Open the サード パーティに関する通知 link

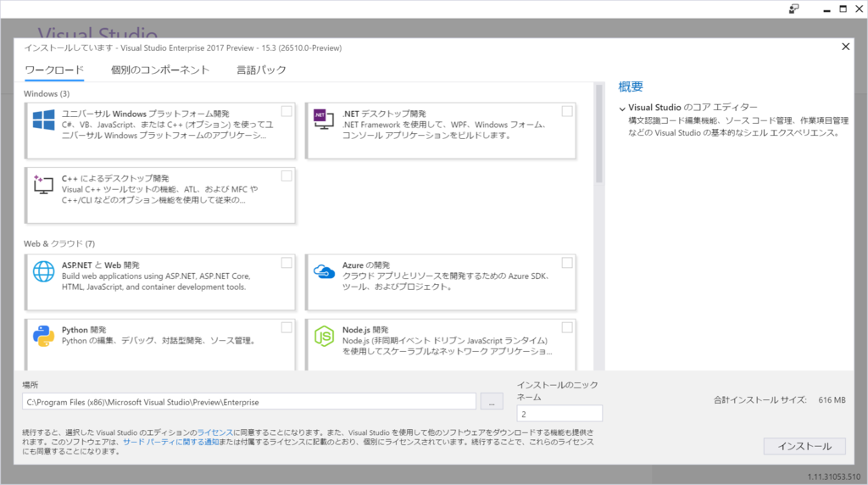pos(170,442)
